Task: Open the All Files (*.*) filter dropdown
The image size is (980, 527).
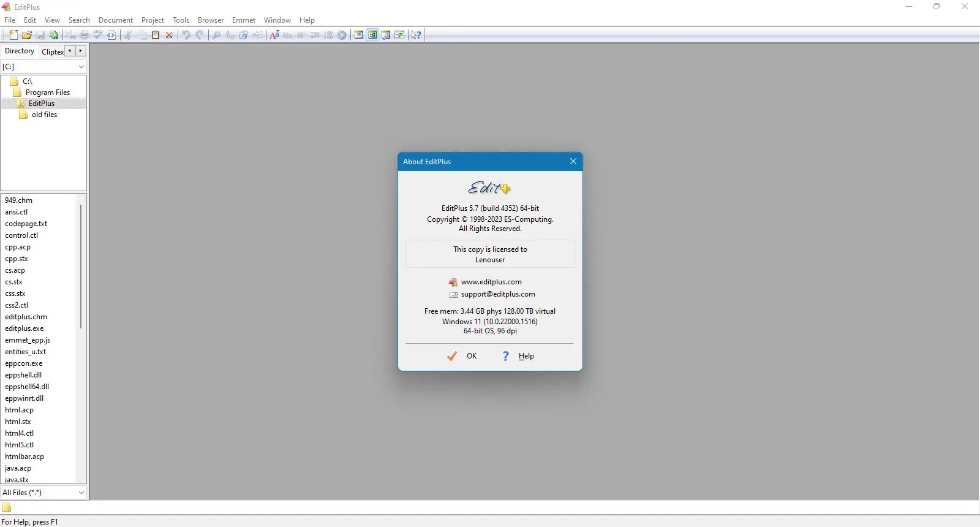Action: (x=43, y=493)
